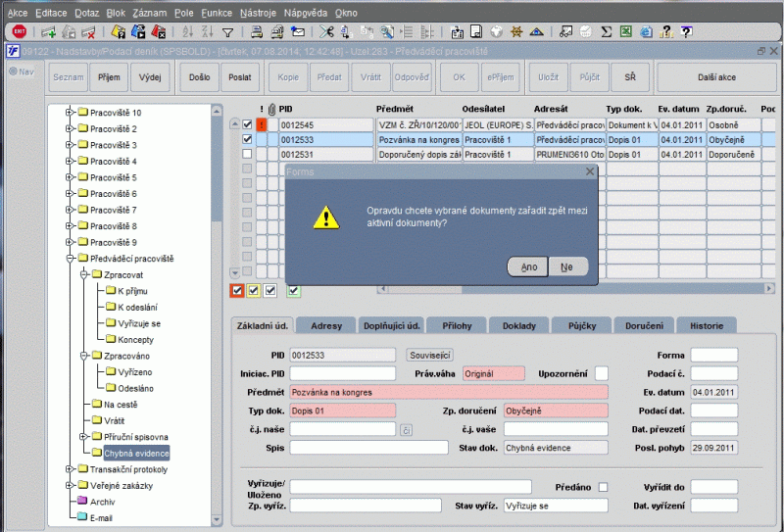Check the checkbox for row 0012531
The width and height of the screenshot is (784, 532).
coord(247,154)
